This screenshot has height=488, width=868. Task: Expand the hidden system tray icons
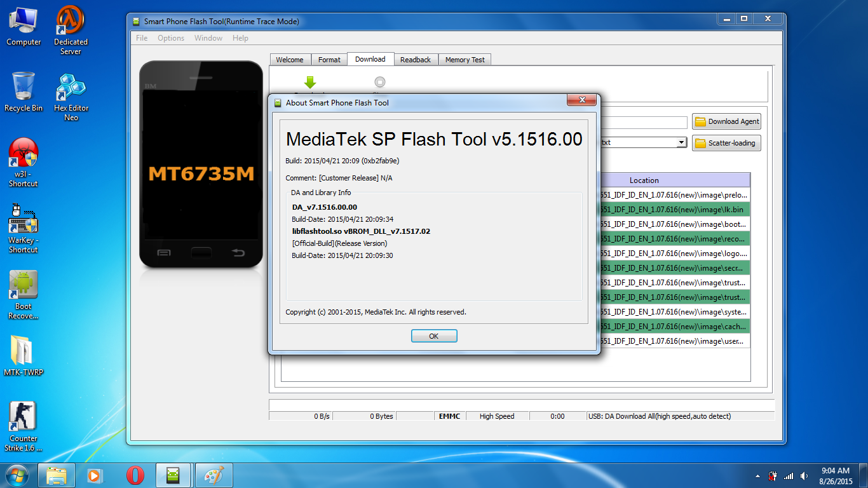click(x=757, y=475)
